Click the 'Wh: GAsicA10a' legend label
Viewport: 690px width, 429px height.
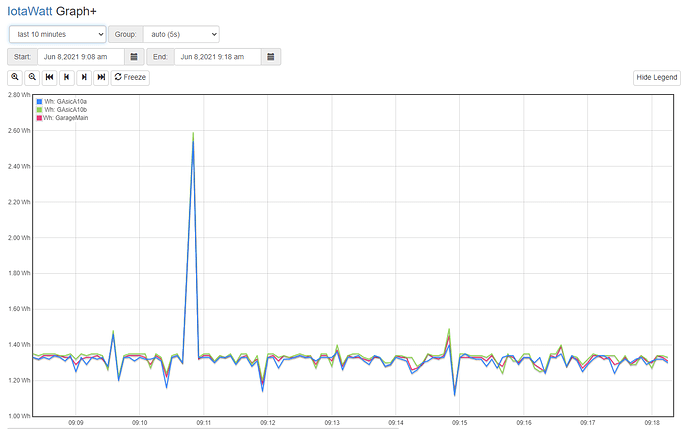tap(66, 102)
